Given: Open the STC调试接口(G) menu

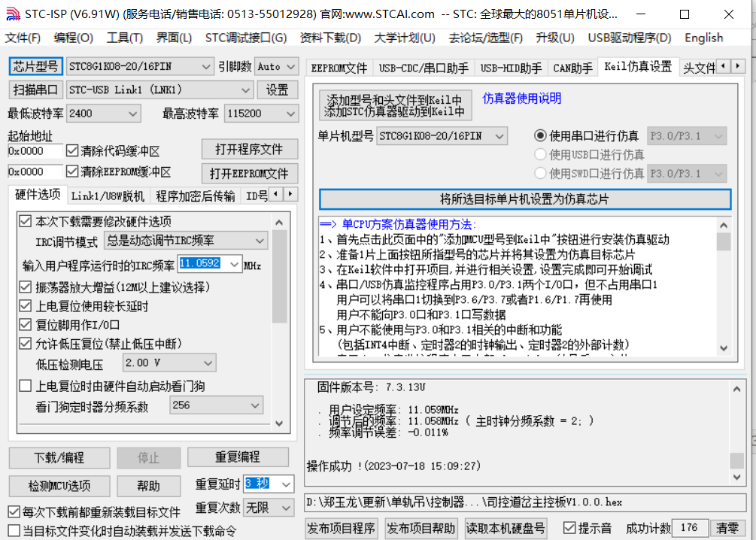Looking at the screenshot, I should pyautogui.click(x=246, y=38).
